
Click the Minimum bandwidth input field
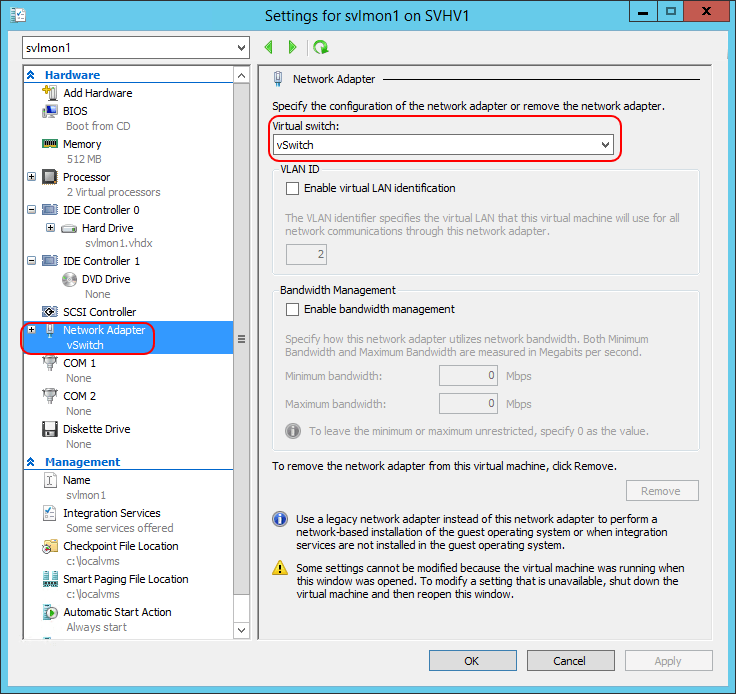468,375
